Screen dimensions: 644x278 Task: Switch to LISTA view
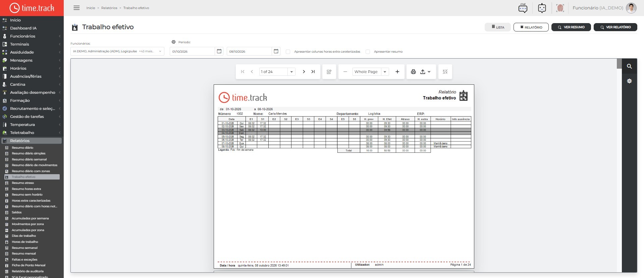[498, 27]
